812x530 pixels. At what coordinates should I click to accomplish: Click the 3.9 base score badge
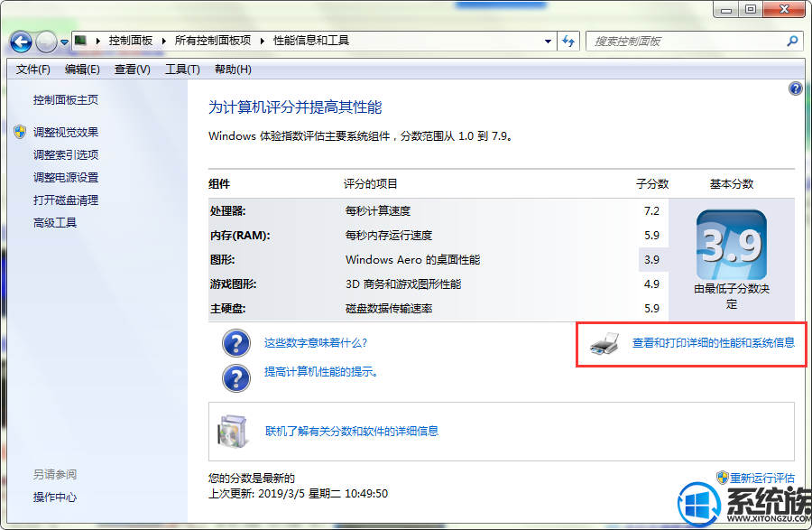731,245
